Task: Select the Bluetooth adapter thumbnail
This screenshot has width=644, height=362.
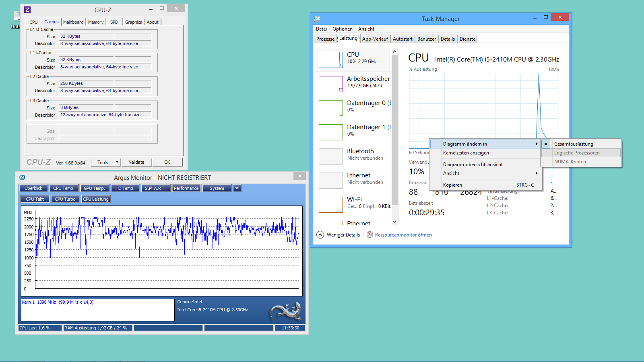Action: click(x=331, y=156)
